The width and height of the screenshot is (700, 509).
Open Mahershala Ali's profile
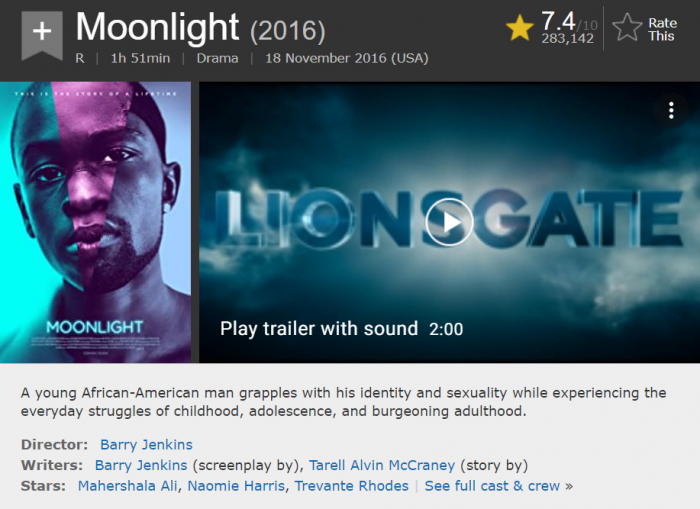128,486
